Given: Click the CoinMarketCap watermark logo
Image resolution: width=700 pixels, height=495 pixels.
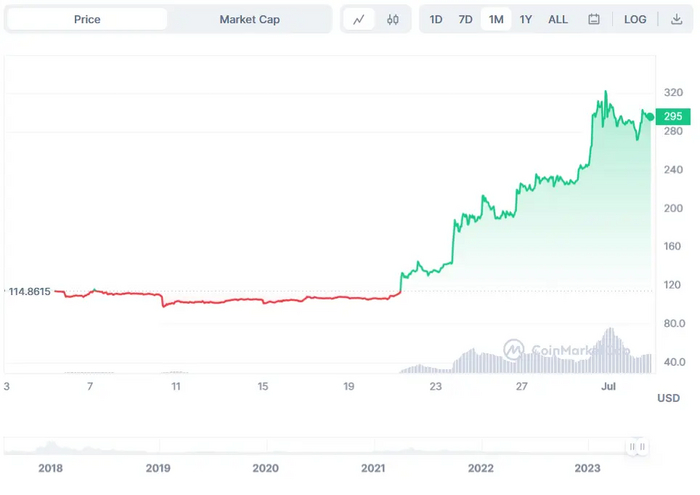Looking at the screenshot, I should 514,350.
